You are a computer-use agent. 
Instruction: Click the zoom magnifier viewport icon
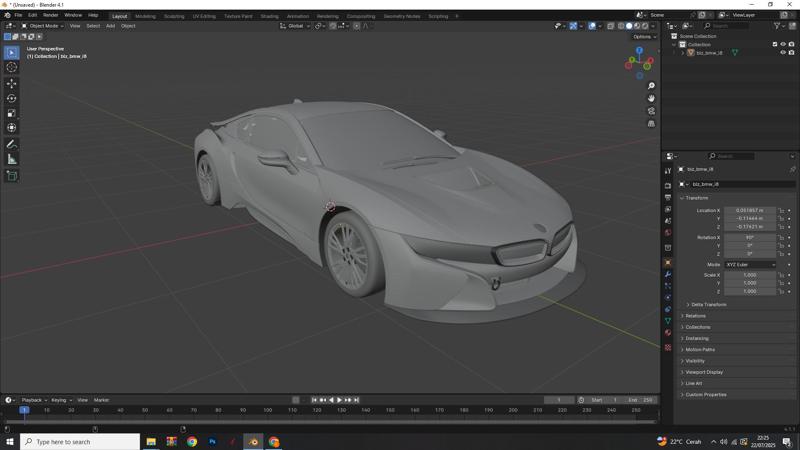[x=651, y=86]
